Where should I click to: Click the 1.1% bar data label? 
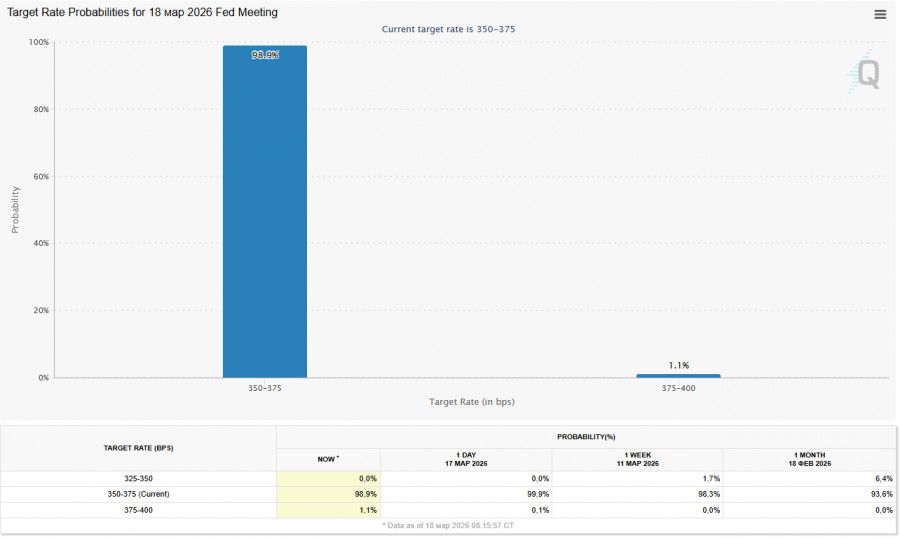[x=678, y=365]
